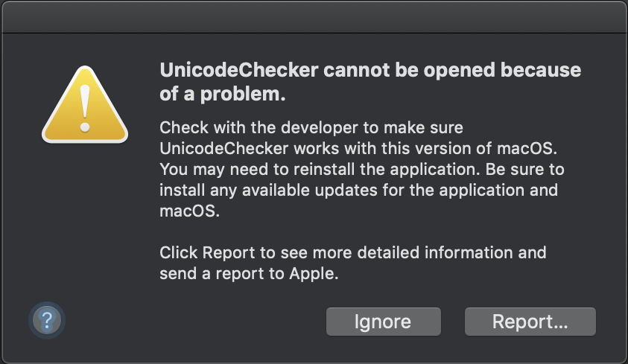
Task: Click the line "Click Report to see more detailed information"
Action: coord(353,252)
